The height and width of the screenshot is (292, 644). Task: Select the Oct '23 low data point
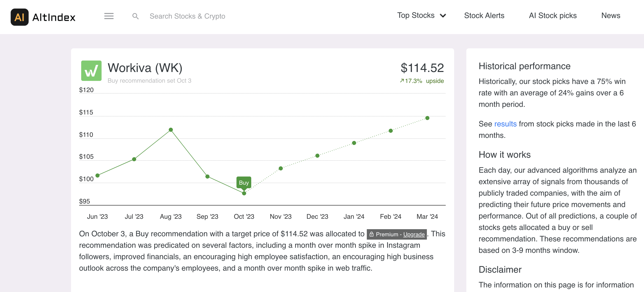244,193
